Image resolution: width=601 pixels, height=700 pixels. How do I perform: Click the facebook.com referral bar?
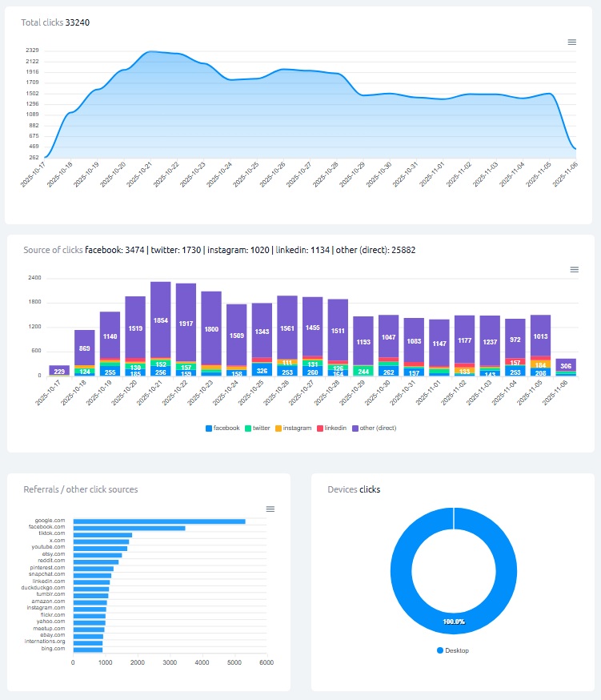(129, 528)
